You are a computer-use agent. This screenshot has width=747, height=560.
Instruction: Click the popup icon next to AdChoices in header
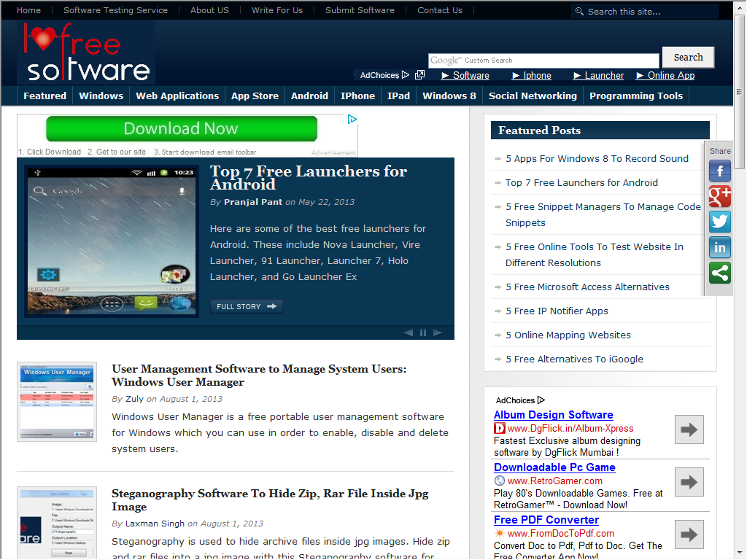click(x=419, y=75)
